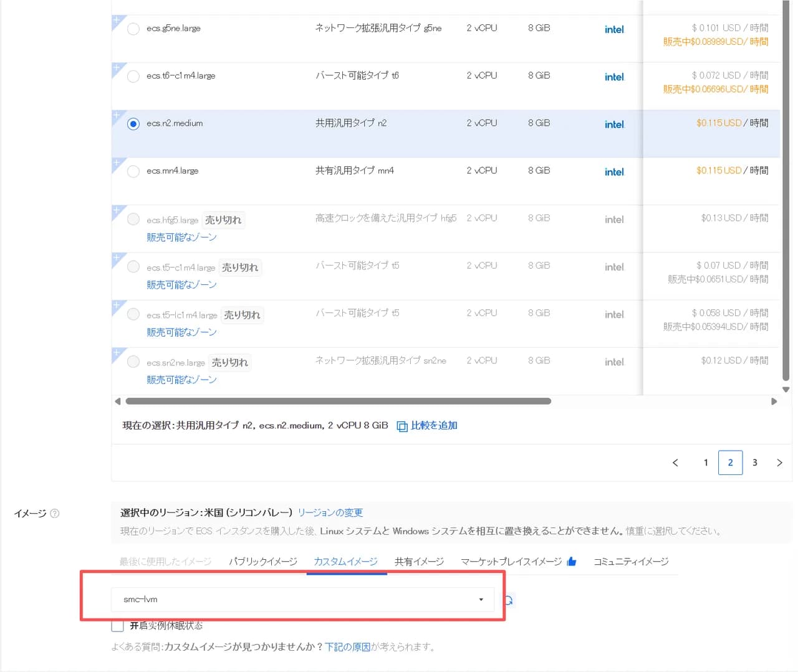Screen dimensions: 798x672
Task: Click the table vertical scrollbar thumb
Action: pos(786,190)
